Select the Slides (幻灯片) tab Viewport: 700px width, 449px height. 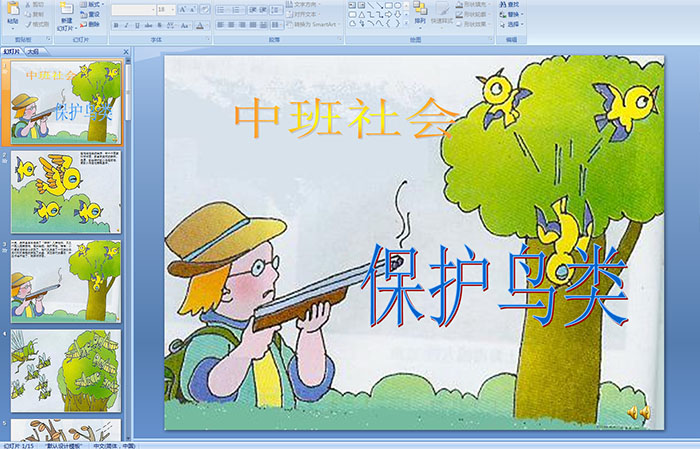click(x=12, y=51)
